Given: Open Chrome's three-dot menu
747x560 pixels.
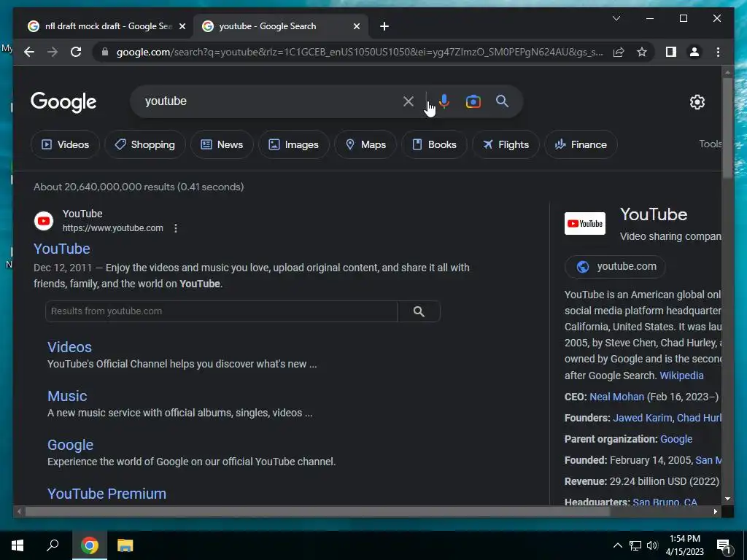Looking at the screenshot, I should pos(718,52).
